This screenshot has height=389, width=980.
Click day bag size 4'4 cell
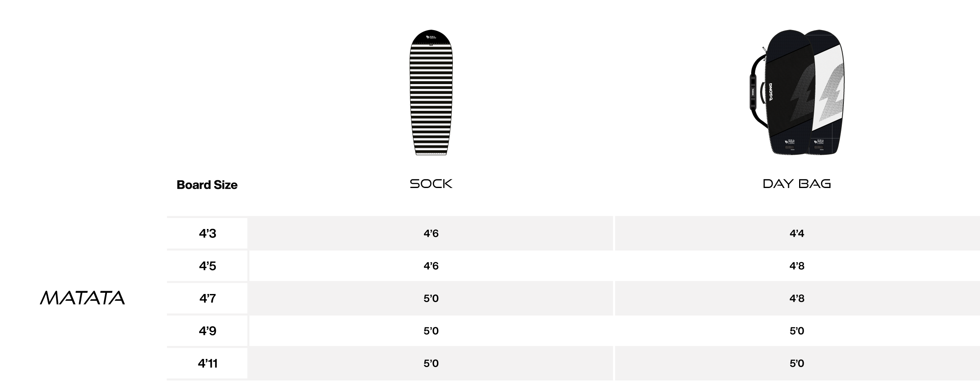tap(797, 233)
